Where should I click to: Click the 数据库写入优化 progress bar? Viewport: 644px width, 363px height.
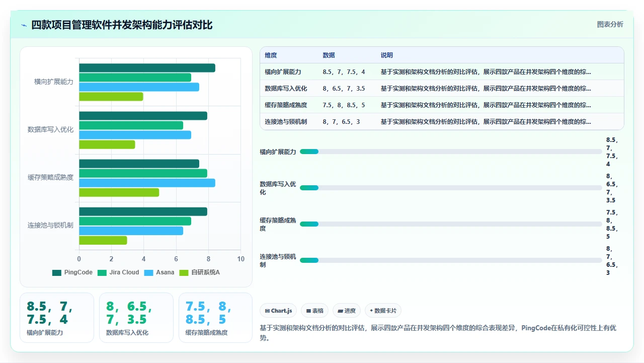451,188
